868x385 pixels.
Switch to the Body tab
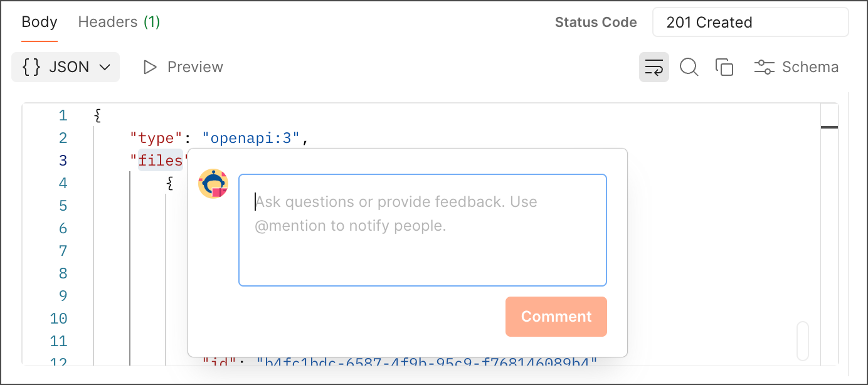40,22
